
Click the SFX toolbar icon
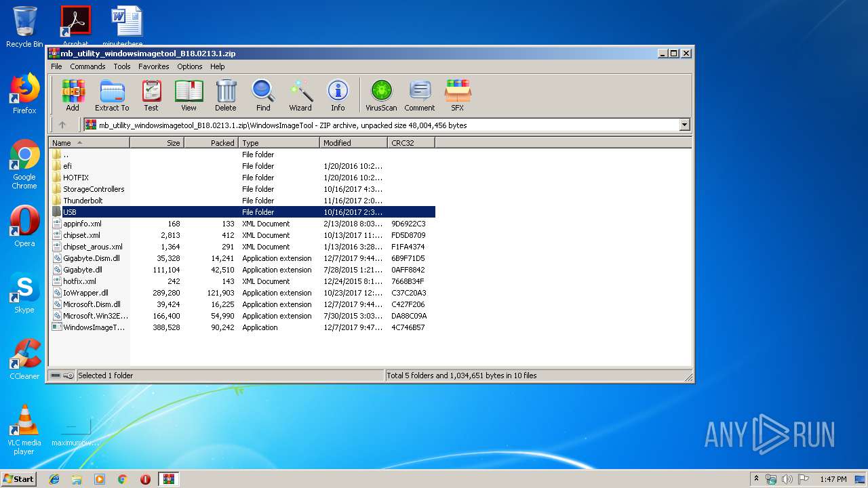point(458,95)
